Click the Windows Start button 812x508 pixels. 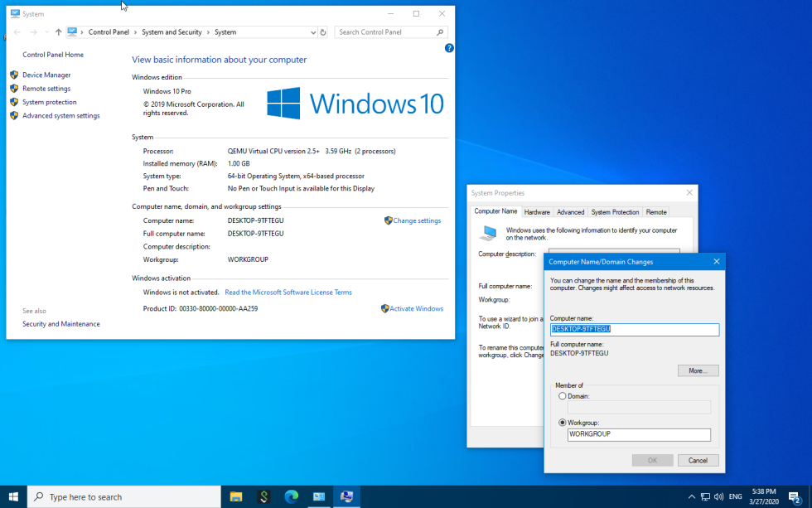[x=13, y=496]
